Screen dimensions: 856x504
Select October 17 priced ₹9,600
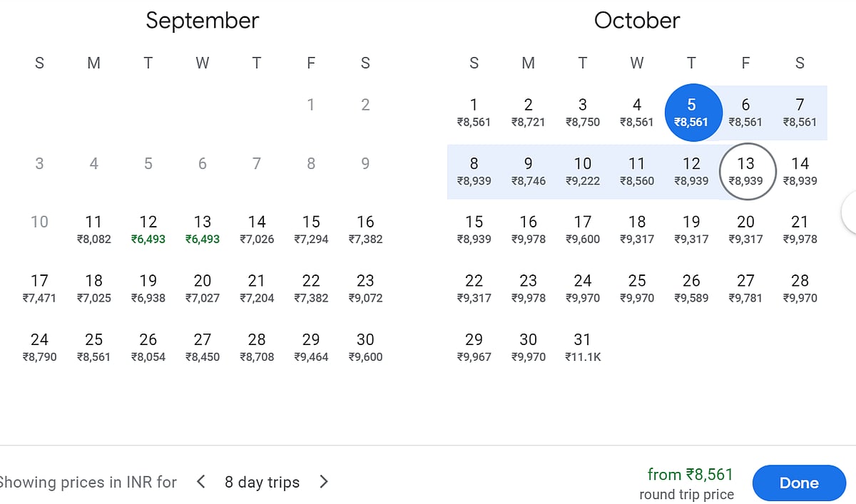click(583, 230)
